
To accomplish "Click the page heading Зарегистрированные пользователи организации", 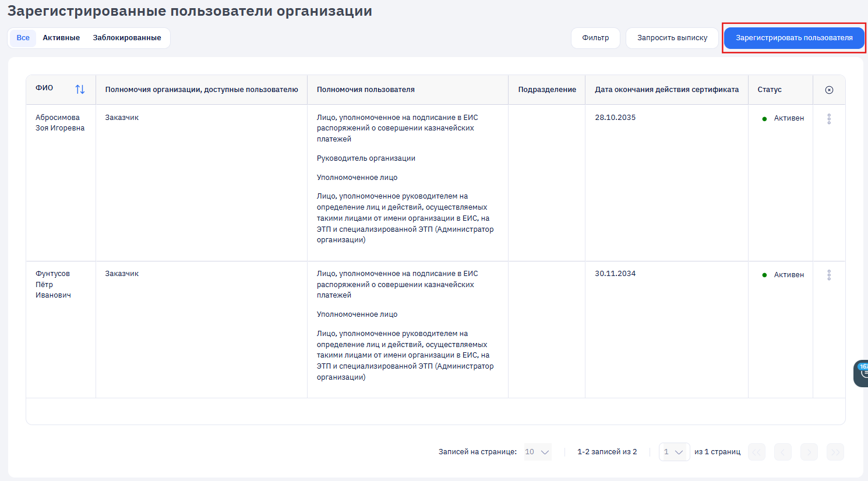I will point(190,11).
